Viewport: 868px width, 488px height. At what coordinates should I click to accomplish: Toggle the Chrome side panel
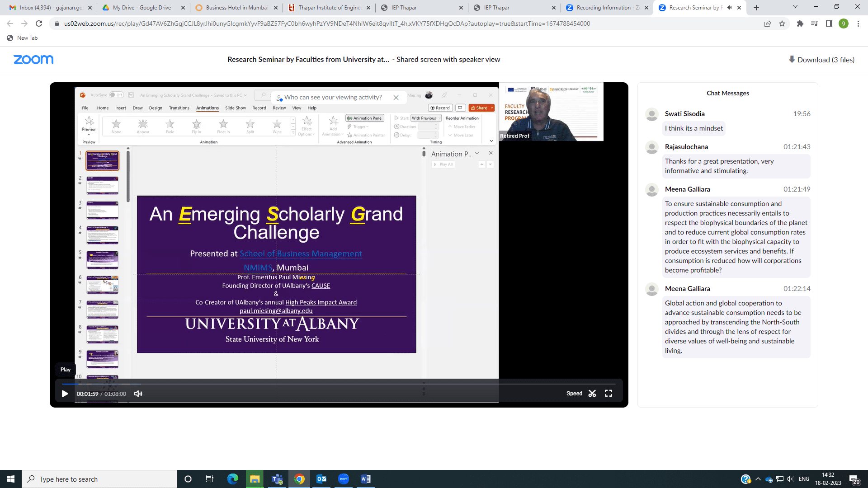[829, 23]
